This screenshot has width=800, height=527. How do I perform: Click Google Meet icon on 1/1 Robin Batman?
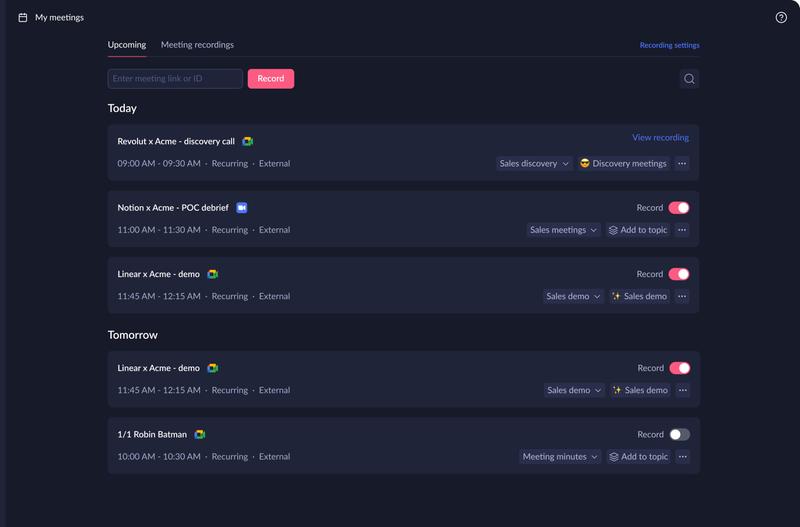tap(200, 434)
